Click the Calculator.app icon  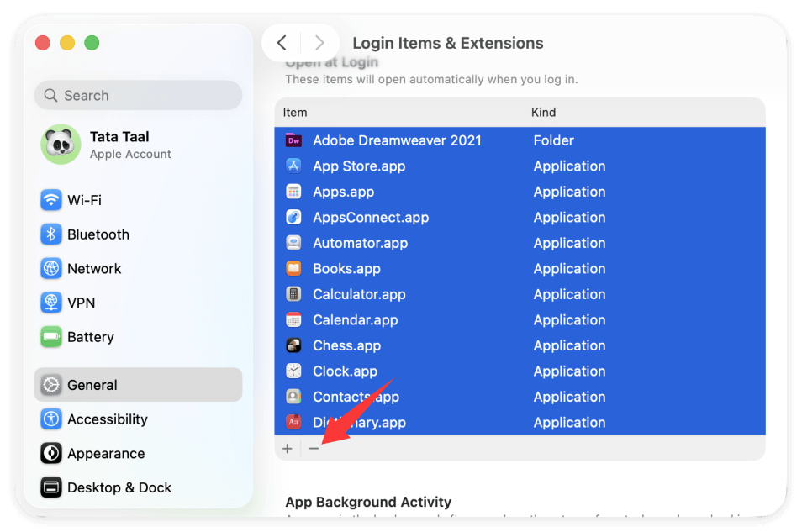[x=293, y=294]
